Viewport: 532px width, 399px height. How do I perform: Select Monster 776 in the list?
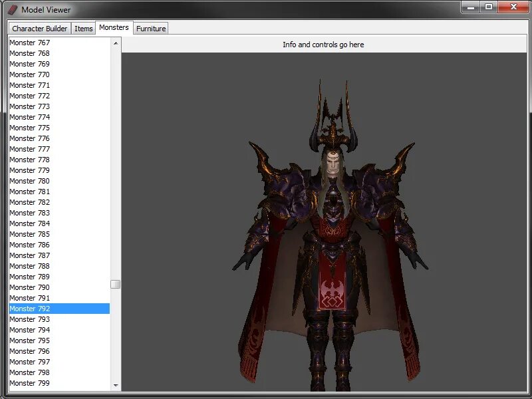59,138
